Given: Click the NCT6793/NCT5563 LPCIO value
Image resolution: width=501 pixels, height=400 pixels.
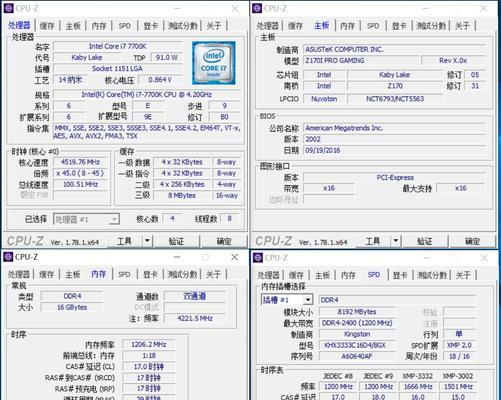Looking at the screenshot, I should point(395,99).
